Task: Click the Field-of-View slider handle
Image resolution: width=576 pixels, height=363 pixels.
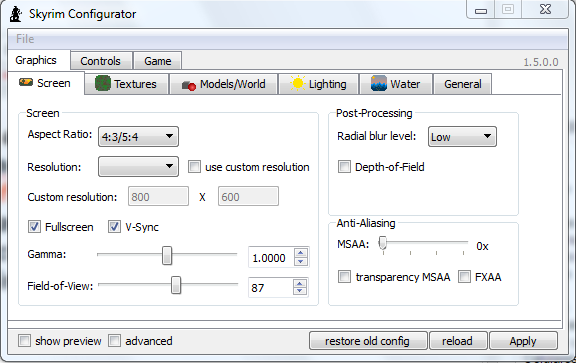Action: tap(176, 285)
